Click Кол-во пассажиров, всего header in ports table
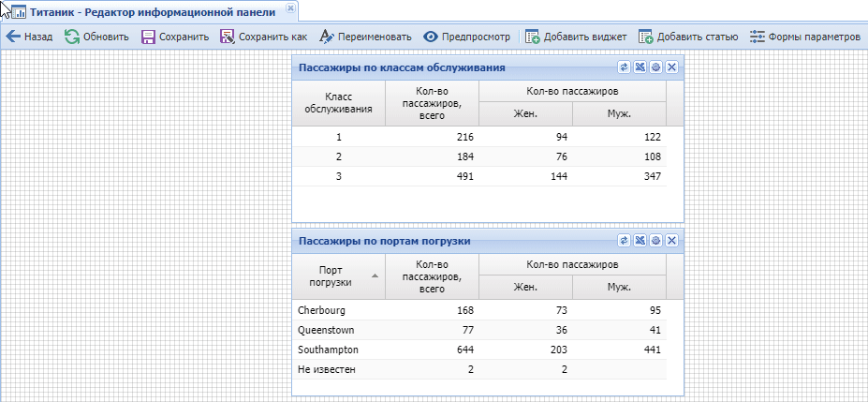The width and height of the screenshot is (868, 402). (432, 276)
